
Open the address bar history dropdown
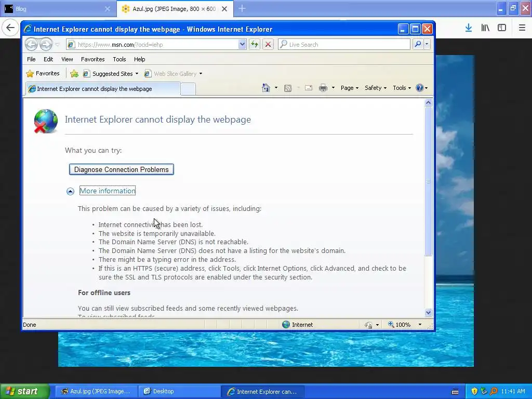tap(242, 45)
